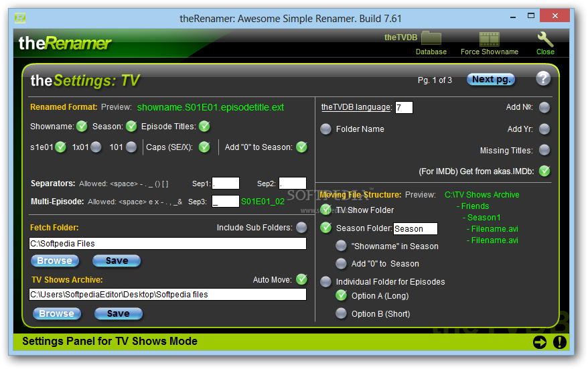Click theRenamer title bar app icon

tap(20, 17)
